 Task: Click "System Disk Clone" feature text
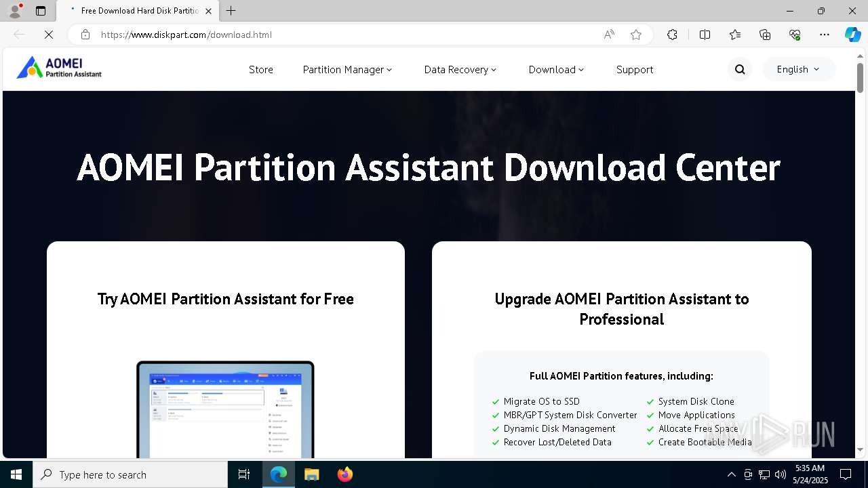[696, 401]
